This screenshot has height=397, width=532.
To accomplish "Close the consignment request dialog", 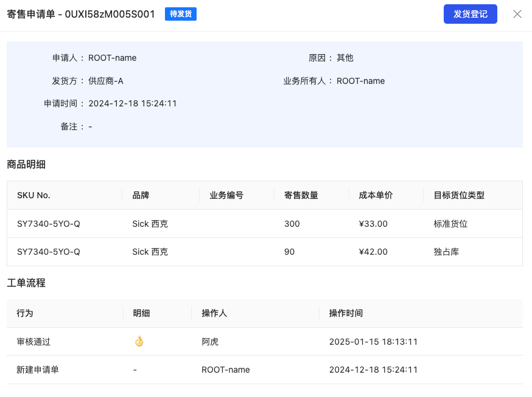I will pos(517,14).
